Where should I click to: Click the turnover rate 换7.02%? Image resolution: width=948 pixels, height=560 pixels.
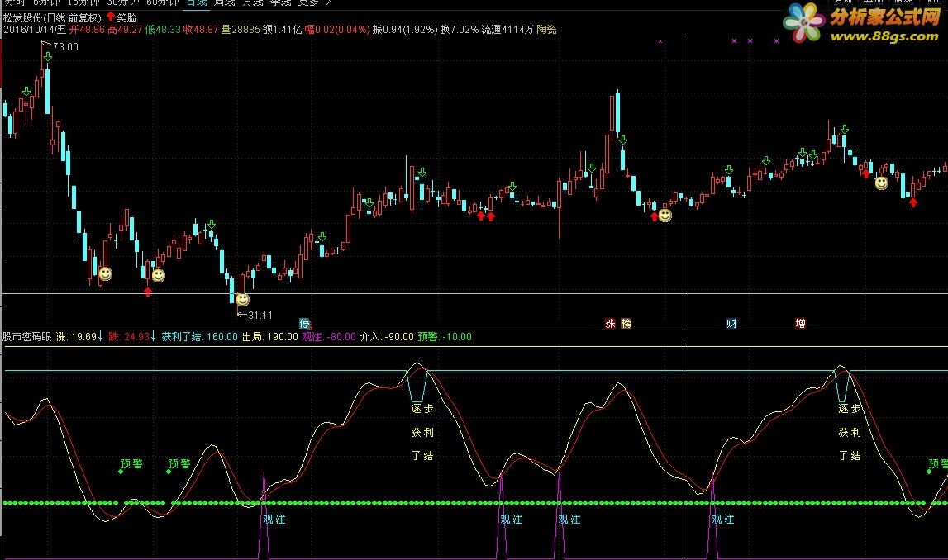[460, 29]
